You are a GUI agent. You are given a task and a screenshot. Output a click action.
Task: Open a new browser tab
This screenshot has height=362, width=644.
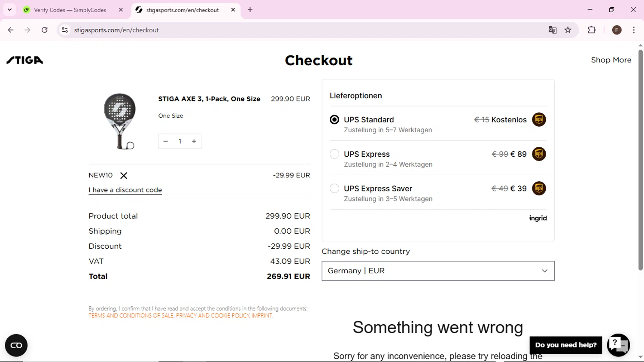coord(250,9)
